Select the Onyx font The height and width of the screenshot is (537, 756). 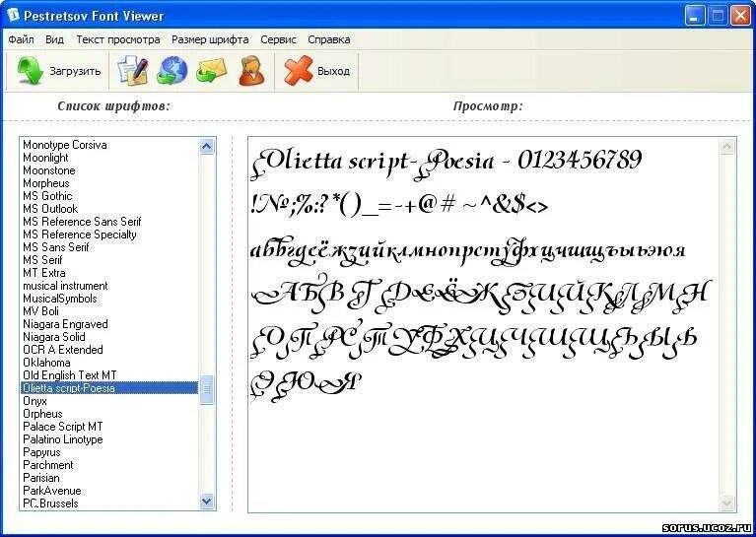coord(109,401)
